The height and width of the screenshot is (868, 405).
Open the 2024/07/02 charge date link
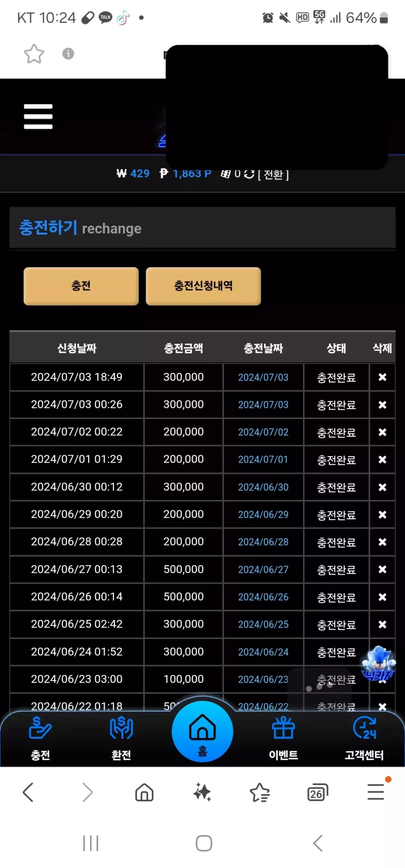click(263, 432)
